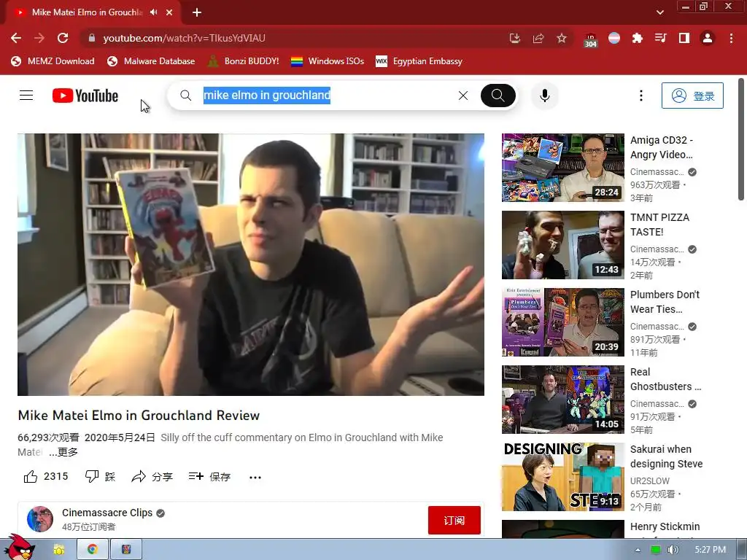Screen dimensions: 747x560
Task: Open the Cinemassacre Clips channel avatar
Action: pos(40,519)
